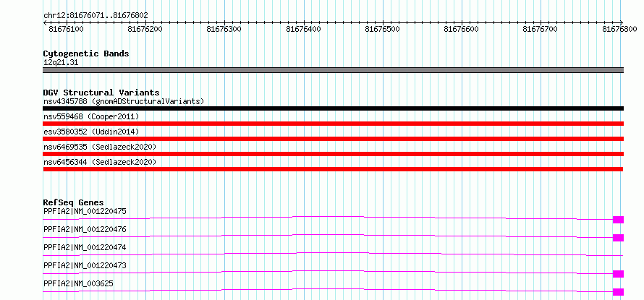644x300 pixels.
Task: Click the gray 12q21.31 cytogenetic band bar
Action: click(x=333, y=70)
